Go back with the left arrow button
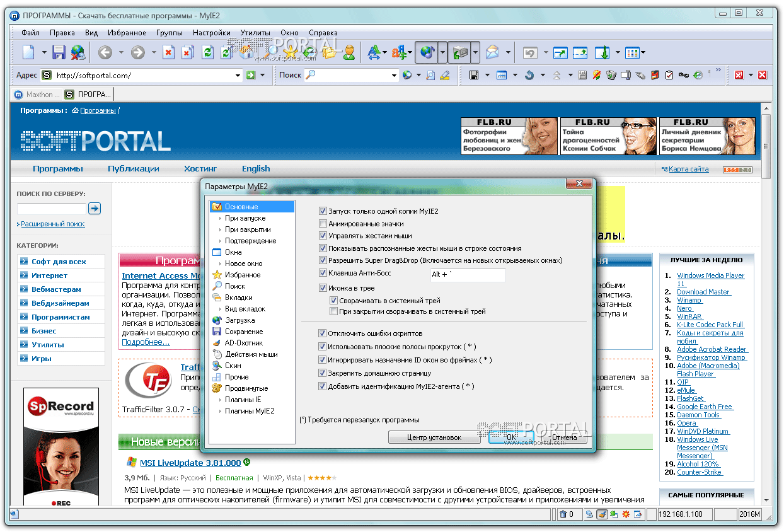784x532 pixels. 105,53
